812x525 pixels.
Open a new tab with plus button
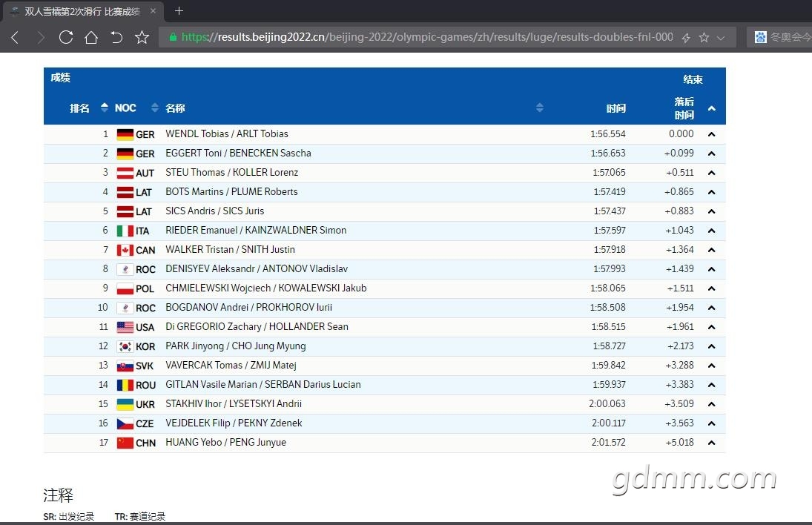tap(179, 11)
